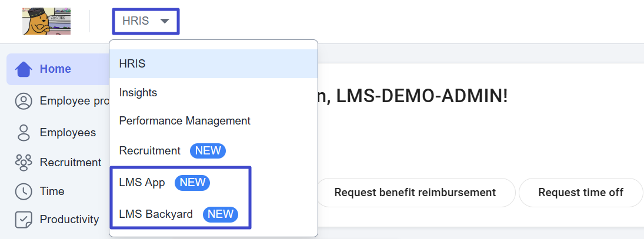644x239 pixels.
Task: Click the Request time off button
Action: [580, 193]
